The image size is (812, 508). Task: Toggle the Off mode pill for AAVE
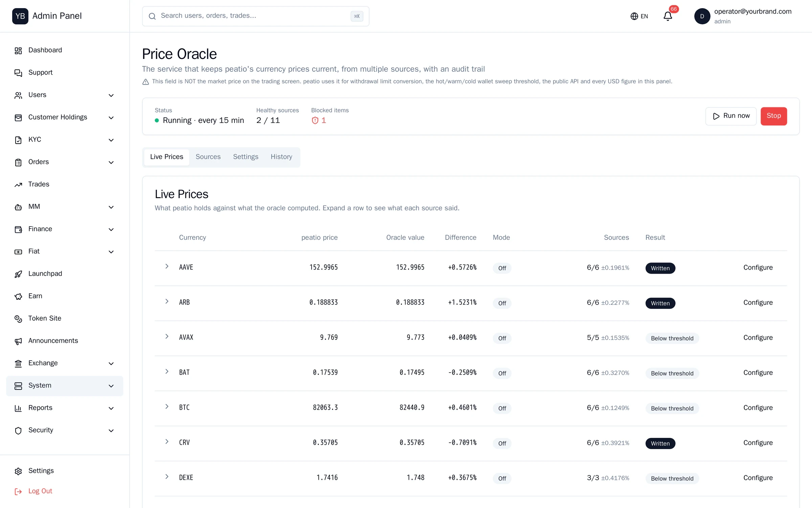(x=502, y=268)
